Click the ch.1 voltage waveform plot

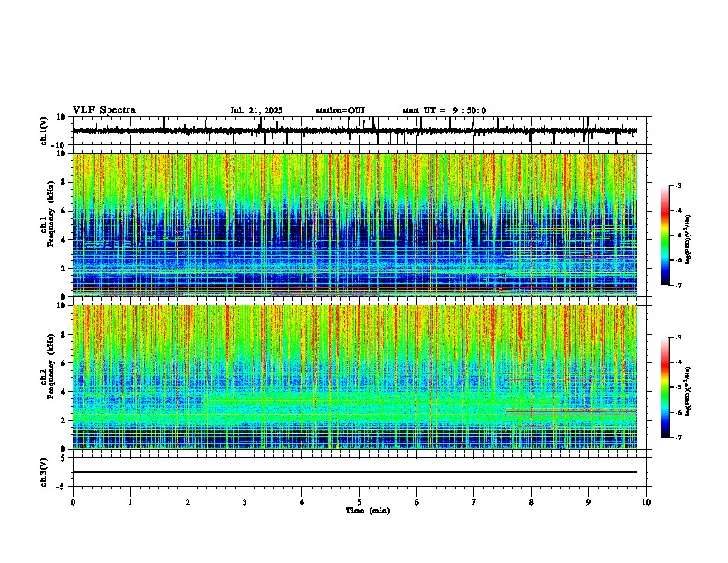(361, 131)
